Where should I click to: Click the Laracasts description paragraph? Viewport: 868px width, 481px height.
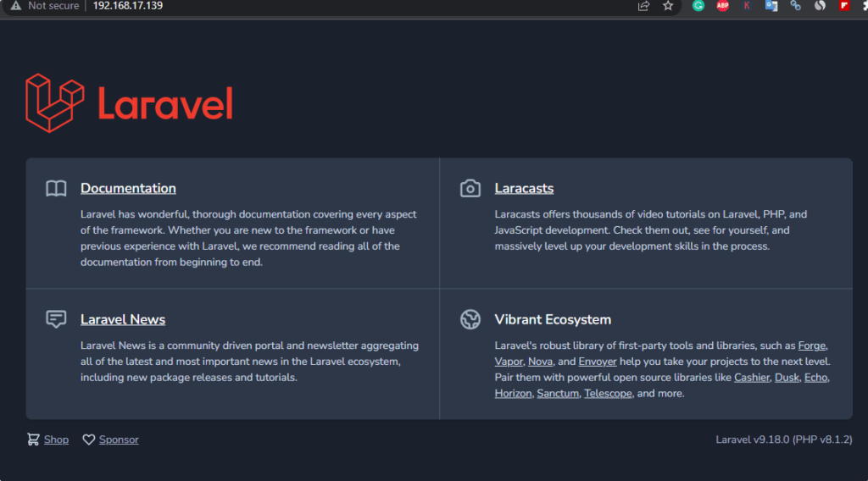pos(651,230)
